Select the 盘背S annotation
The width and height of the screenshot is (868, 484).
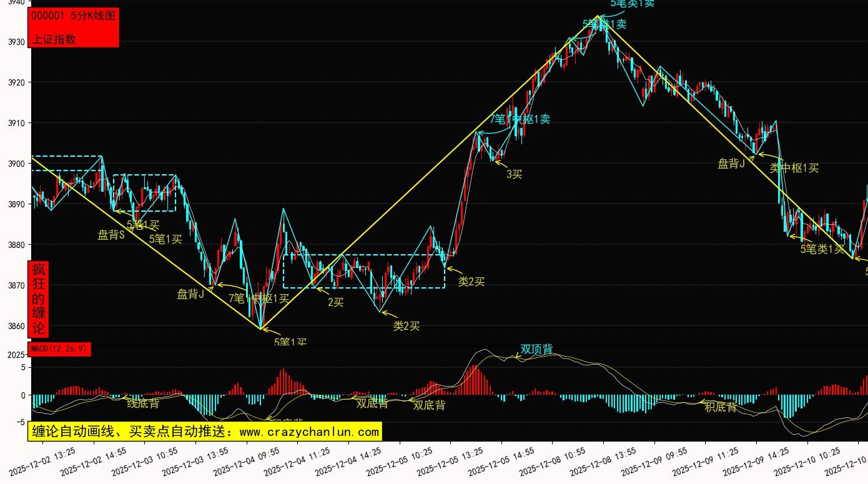click(x=111, y=235)
